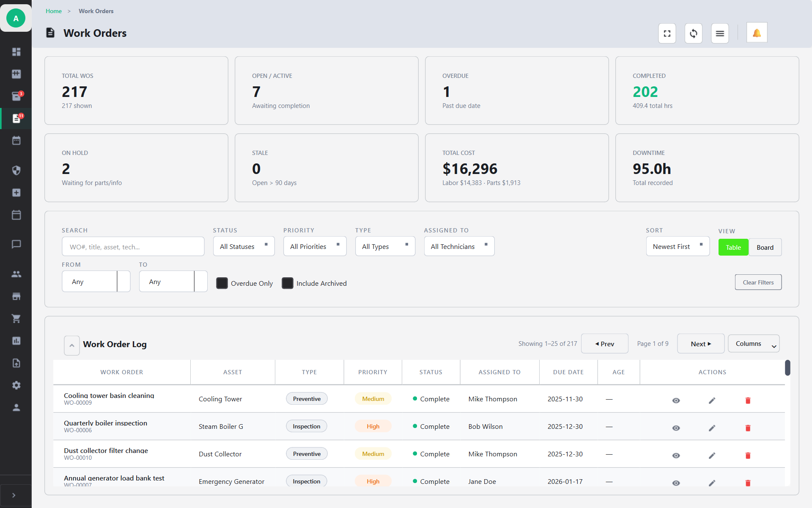The image size is (812, 508).
Task: Check the Include Archived option
Action: pos(288,283)
